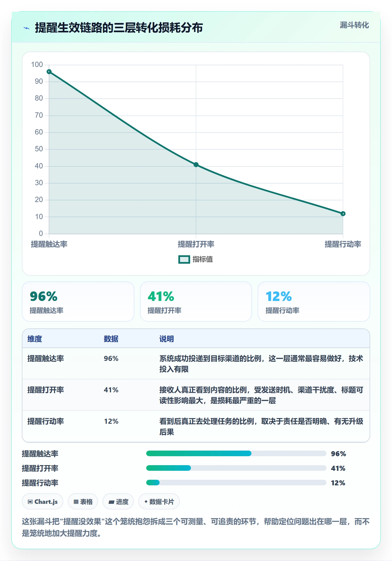Select the Chart.js tag chip

tap(43, 502)
